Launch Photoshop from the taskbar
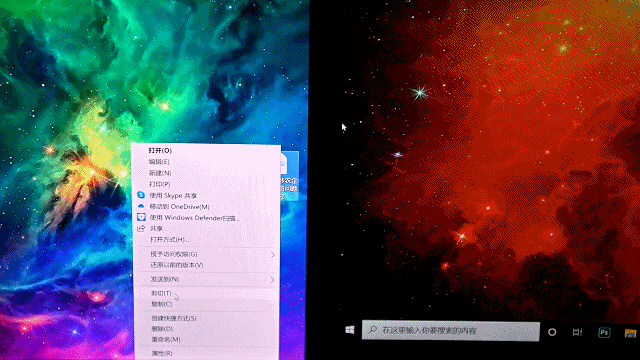The width and height of the screenshot is (640, 360). (x=604, y=333)
